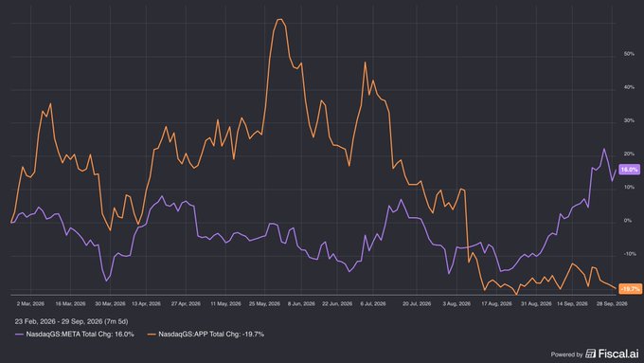Click the orange APP legend line swatch
The height and width of the screenshot is (363, 644).
(152, 335)
